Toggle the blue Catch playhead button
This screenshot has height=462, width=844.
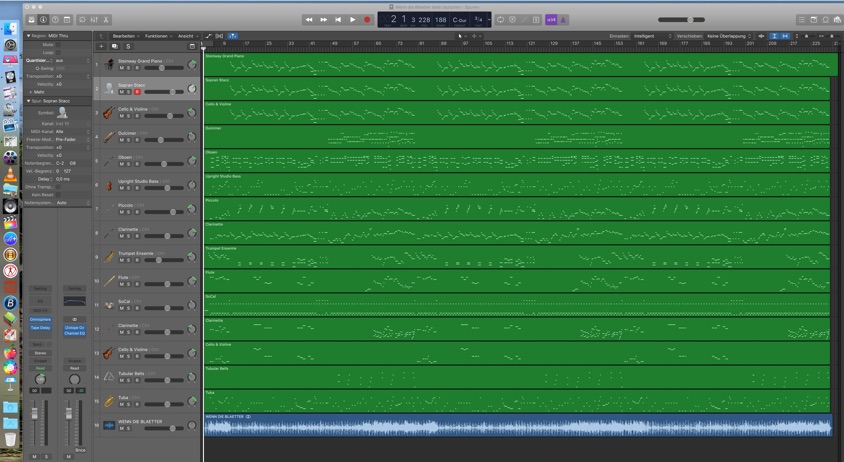click(233, 36)
